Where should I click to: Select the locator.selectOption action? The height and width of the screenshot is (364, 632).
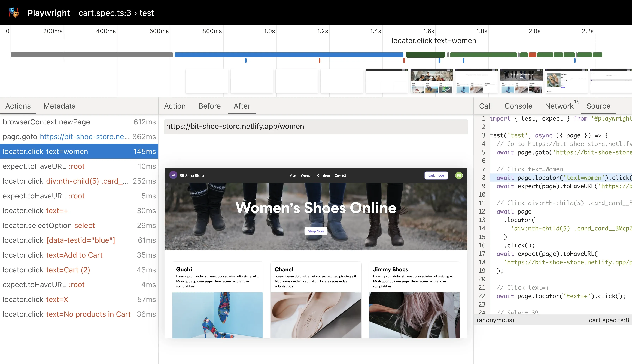(49, 225)
